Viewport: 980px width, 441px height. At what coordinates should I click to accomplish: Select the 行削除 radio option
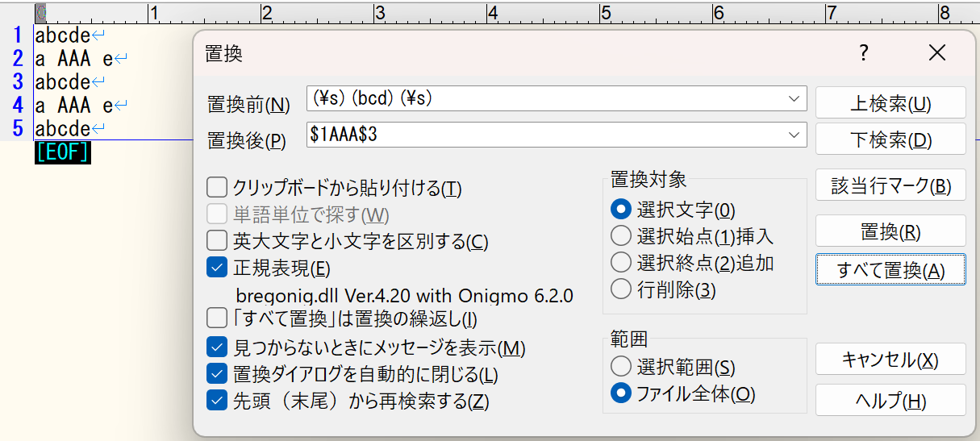click(x=621, y=289)
